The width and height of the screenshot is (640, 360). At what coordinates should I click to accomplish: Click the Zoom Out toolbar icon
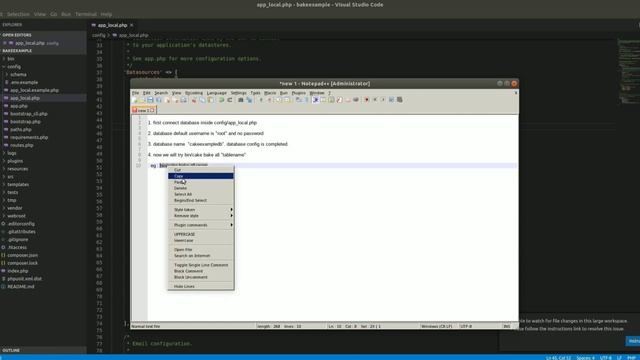269,100
